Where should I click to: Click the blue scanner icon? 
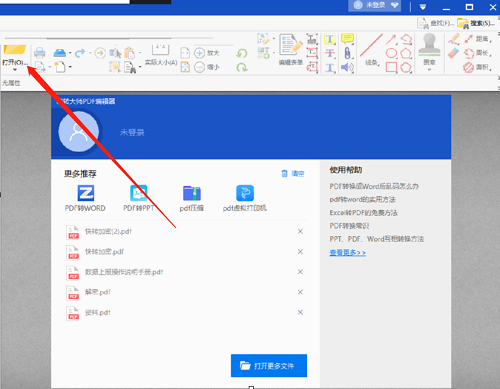pyautogui.click(x=60, y=53)
